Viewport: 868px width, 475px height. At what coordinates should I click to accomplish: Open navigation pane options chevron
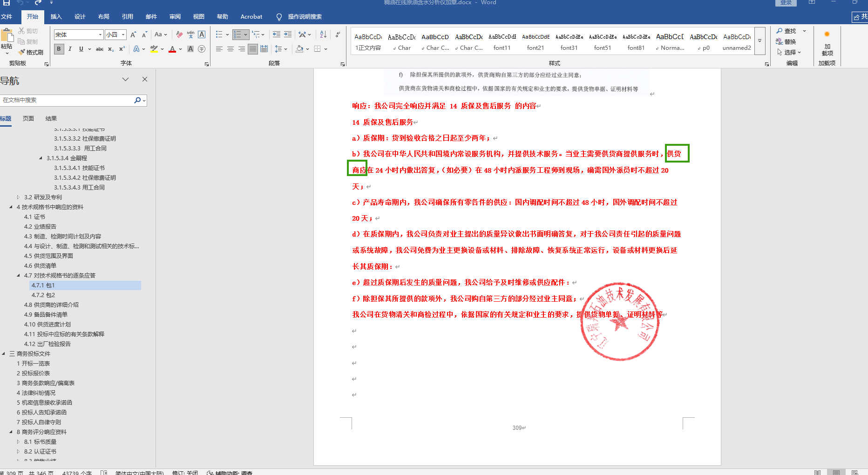coord(125,79)
